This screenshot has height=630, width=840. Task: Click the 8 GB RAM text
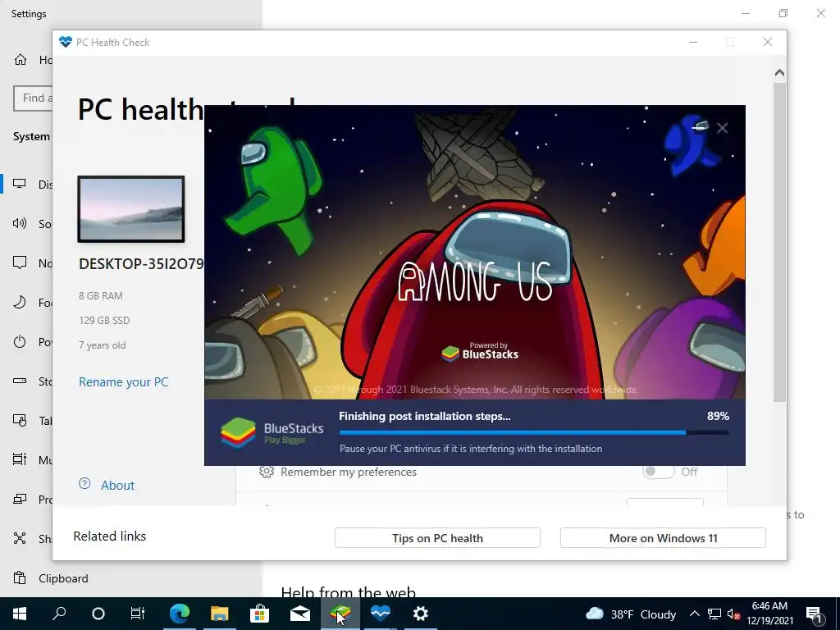point(101,295)
